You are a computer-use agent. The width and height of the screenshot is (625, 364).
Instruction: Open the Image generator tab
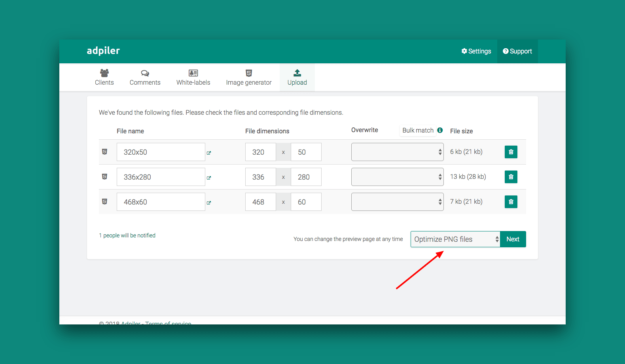click(249, 77)
